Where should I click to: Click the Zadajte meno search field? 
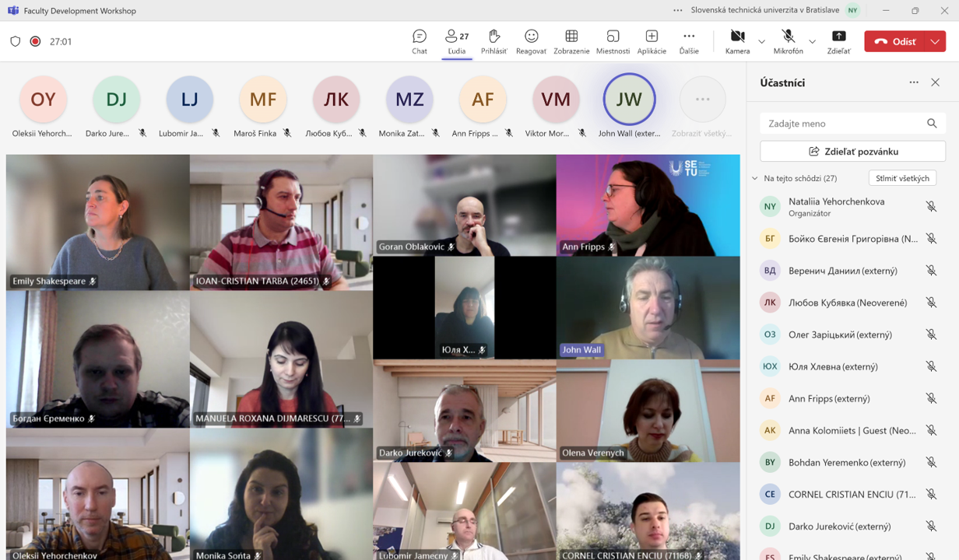[x=845, y=123]
